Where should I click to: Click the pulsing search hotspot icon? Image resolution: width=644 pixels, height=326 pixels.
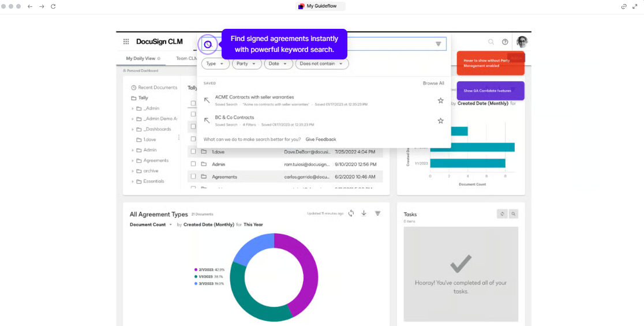pos(208,44)
